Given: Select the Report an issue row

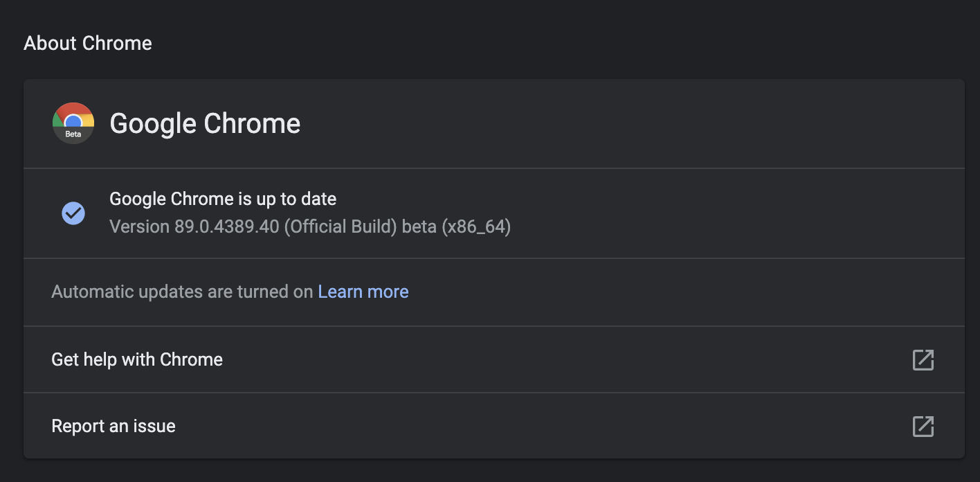Looking at the screenshot, I should pos(494,426).
